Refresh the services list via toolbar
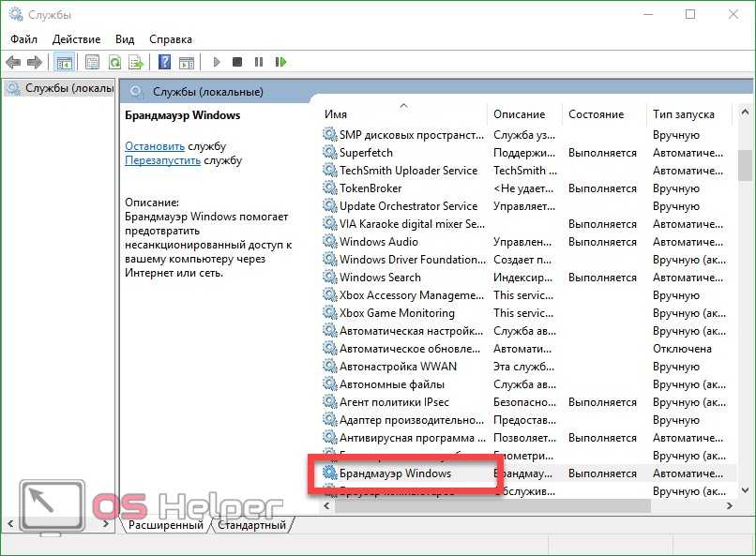The height and width of the screenshot is (556, 756). pos(114,63)
